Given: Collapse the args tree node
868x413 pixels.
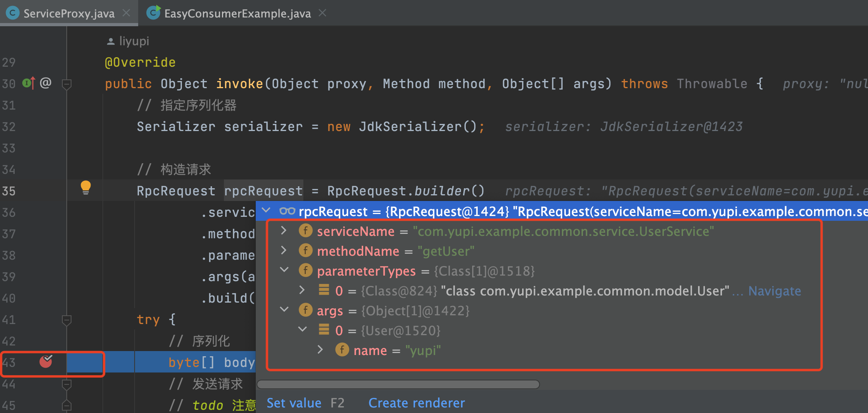Looking at the screenshot, I should click(x=284, y=310).
